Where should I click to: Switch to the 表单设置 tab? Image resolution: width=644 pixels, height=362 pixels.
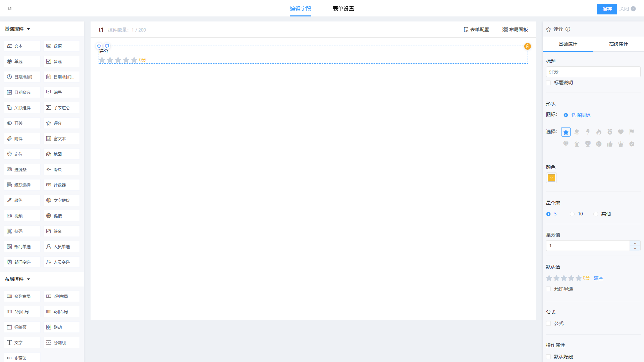tap(343, 9)
